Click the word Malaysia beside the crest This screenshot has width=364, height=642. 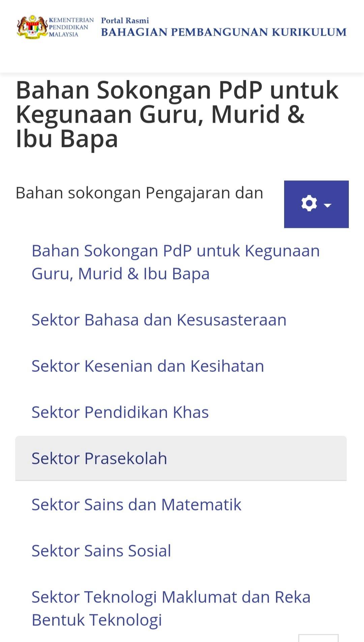tap(63, 34)
